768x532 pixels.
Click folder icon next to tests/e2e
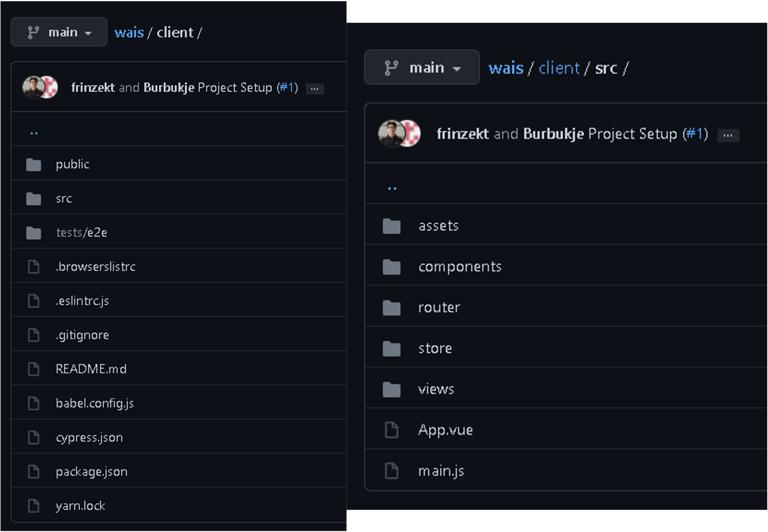33,233
